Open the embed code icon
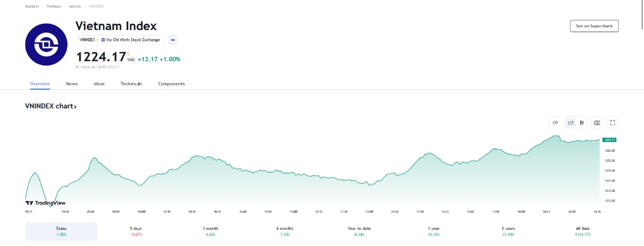Image resolution: width=644 pixels, height=246 pixels. click(555, 123)
